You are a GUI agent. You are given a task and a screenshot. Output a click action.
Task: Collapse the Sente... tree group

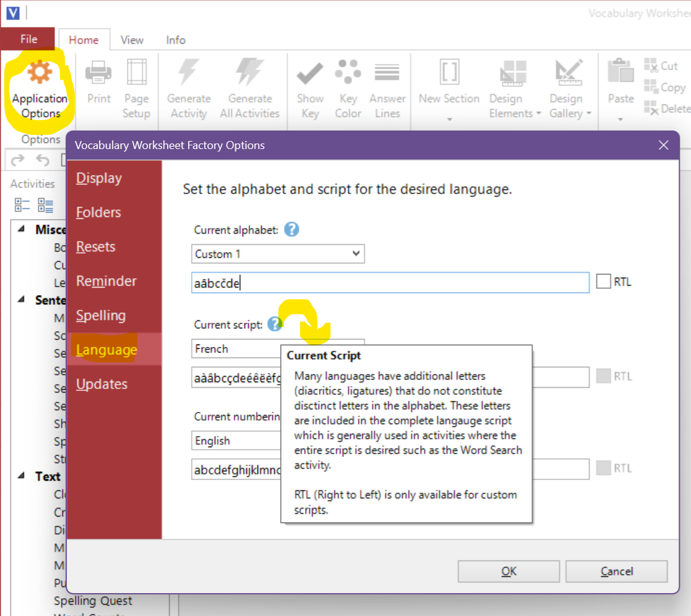pyautogui.click(x=21, y=299)
